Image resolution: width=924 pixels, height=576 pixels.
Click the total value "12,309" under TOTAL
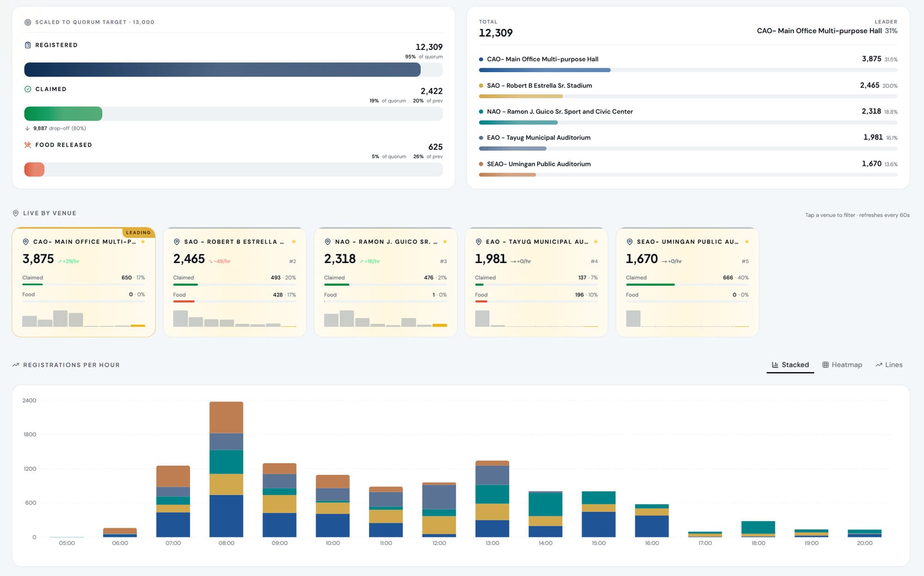[496, 33]
